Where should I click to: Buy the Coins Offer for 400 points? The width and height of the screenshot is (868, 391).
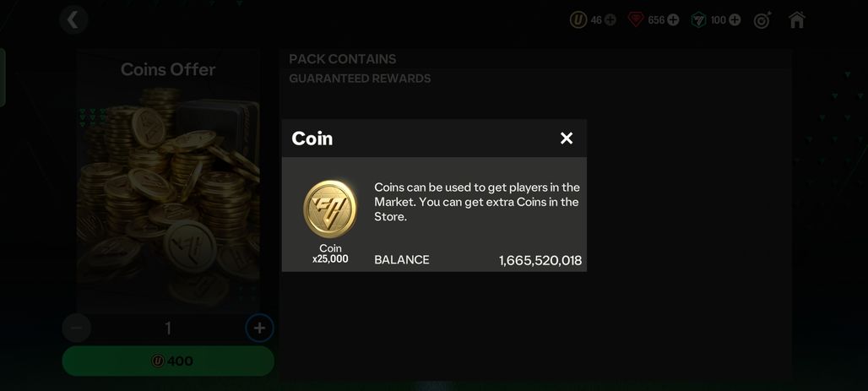pos(168,361)
